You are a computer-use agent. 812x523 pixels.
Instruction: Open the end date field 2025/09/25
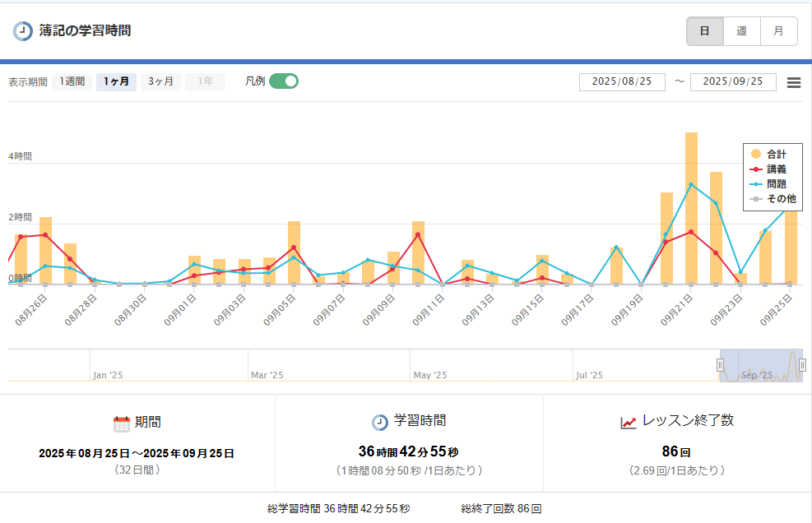(733, 81)
